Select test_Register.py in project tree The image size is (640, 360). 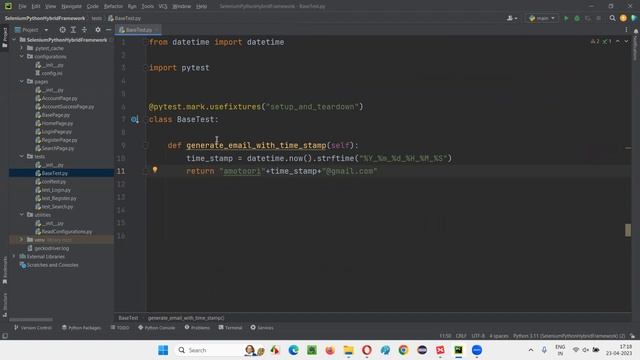coord(56,198)
